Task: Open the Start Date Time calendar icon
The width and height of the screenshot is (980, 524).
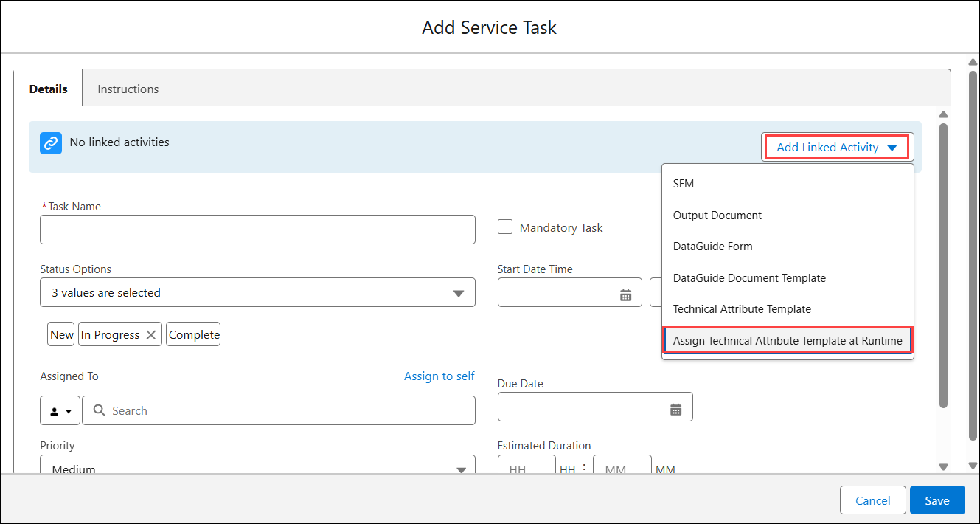Action: (625, 295)
